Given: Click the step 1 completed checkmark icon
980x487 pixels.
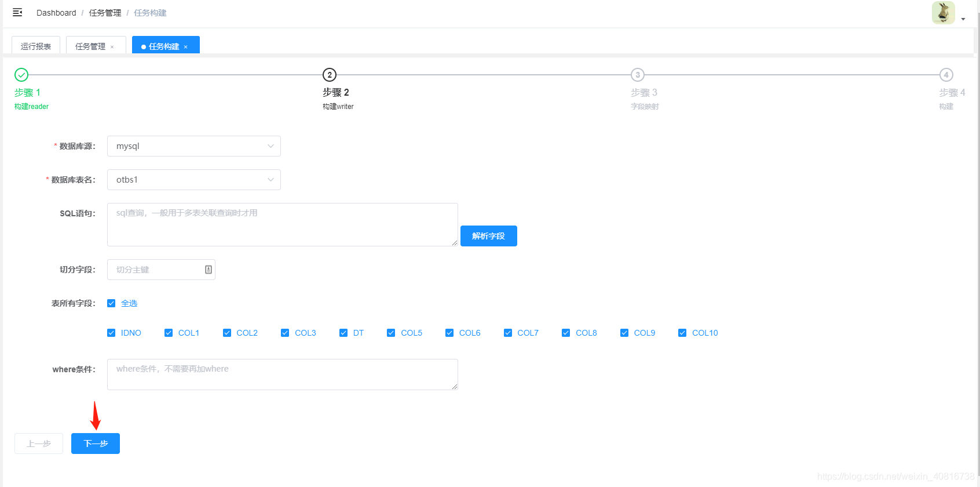Looking at the screenshot, I should tap(21, 75).
